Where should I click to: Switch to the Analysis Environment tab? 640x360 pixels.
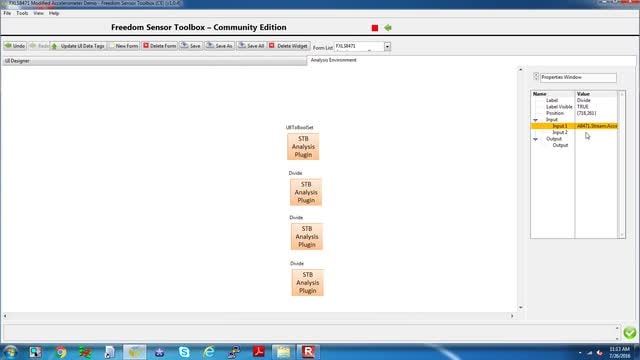(x=333, y=60)
